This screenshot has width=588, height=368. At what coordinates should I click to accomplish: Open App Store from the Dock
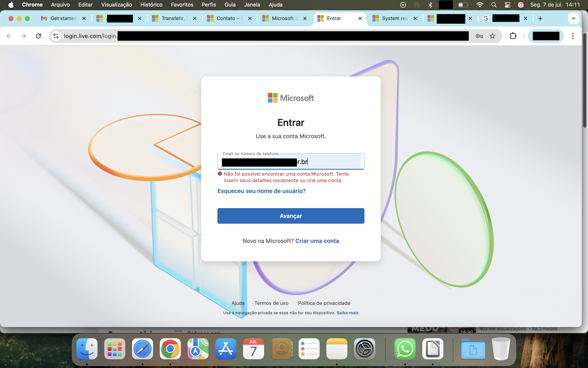225,349
